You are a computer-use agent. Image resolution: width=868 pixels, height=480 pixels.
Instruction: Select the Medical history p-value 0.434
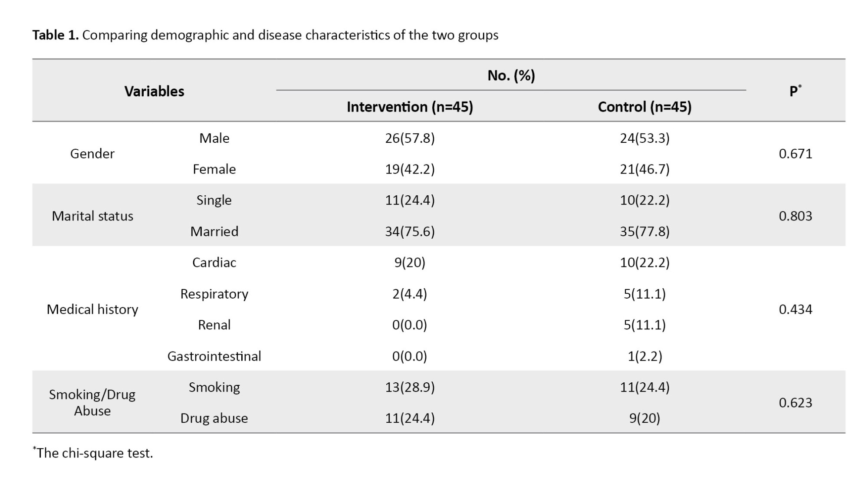pyautogui.click(x=795, y=309)
